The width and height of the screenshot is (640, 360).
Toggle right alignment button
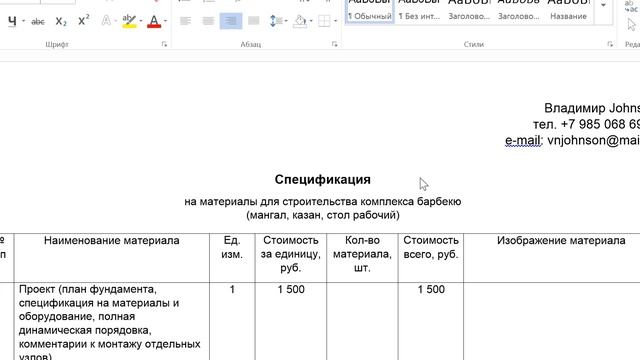pyautogui.click(x=231, y=21)
